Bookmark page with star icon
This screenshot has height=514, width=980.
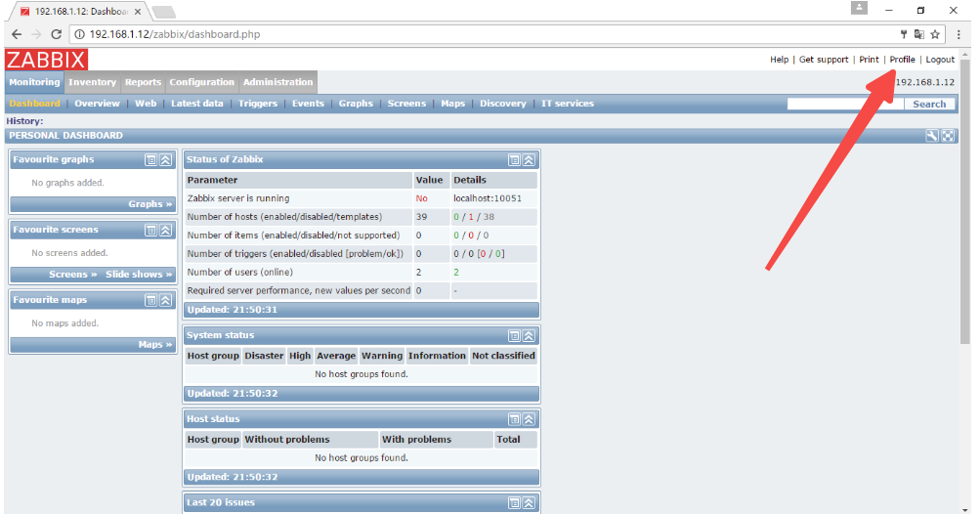935,34
